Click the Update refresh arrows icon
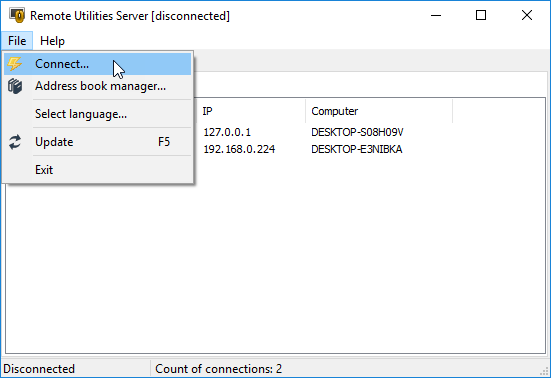551x378 pixels. click(x=15, y=142)
